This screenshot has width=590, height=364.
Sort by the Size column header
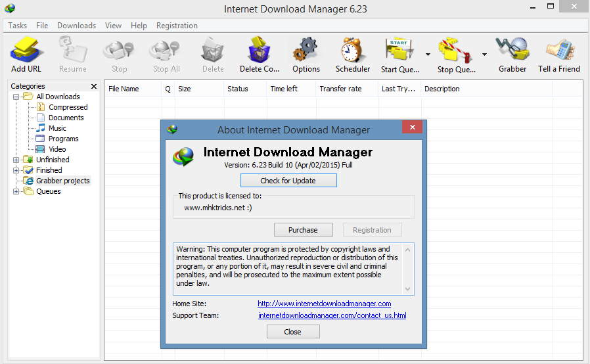point(199,89)
